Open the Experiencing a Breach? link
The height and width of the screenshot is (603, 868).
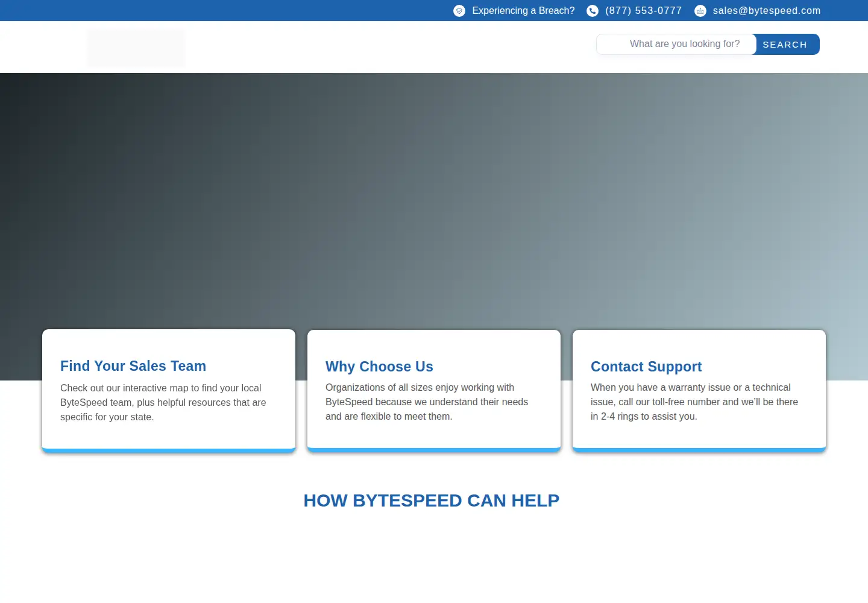(x=523, y=11)
